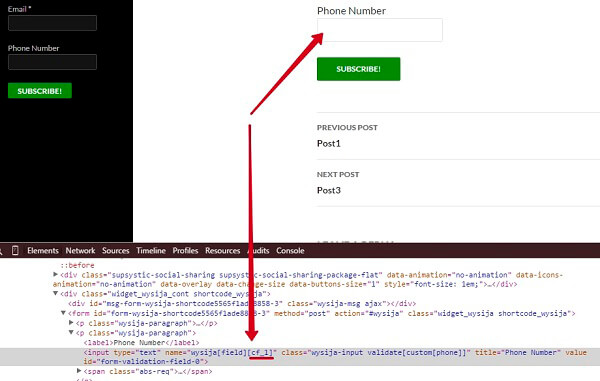Click the main Phone Number label
Viewport: 600px width, 381px height.
point(351,11)
